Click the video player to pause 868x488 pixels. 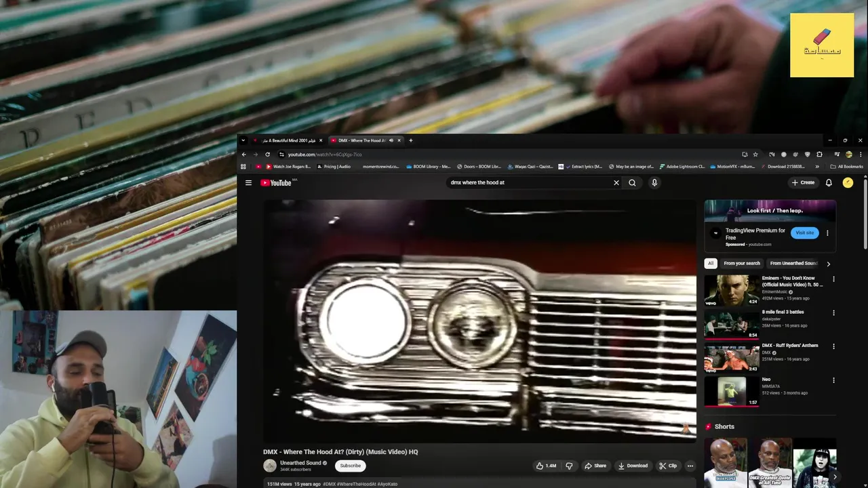click(x=479, y=321)
